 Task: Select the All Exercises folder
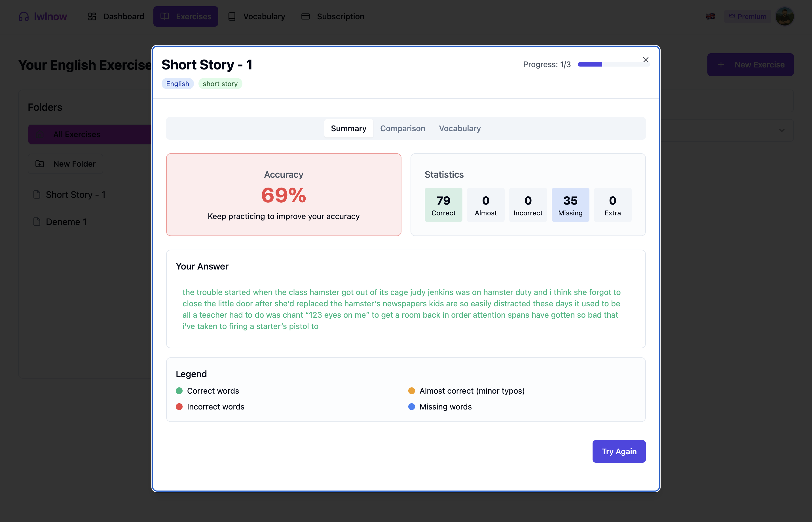(x=90, y=135)
